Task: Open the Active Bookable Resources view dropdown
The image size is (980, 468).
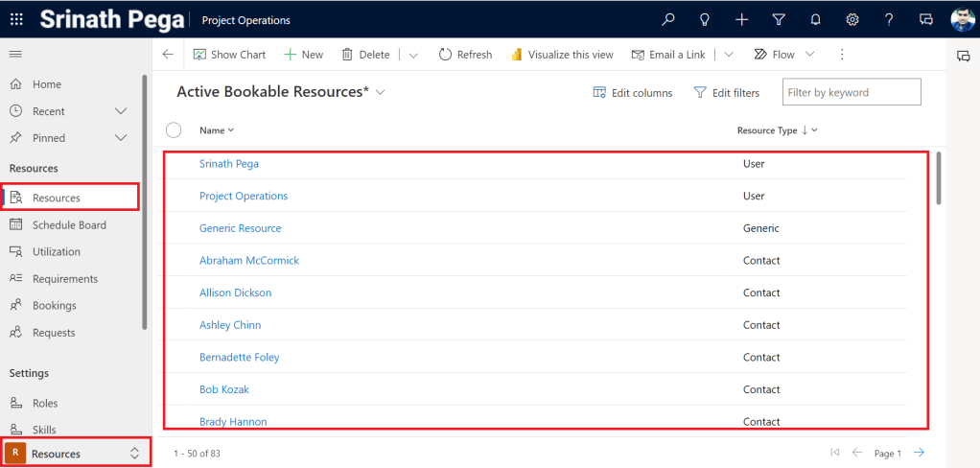Action: click(x=381, y=92)
